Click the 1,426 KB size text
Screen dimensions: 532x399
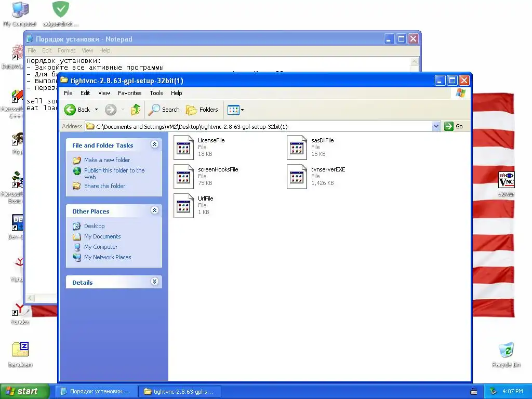click(x=322, y=183)
